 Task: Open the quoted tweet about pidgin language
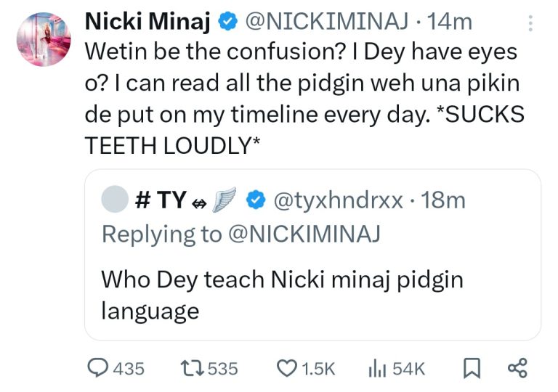[x=312, y=294]
